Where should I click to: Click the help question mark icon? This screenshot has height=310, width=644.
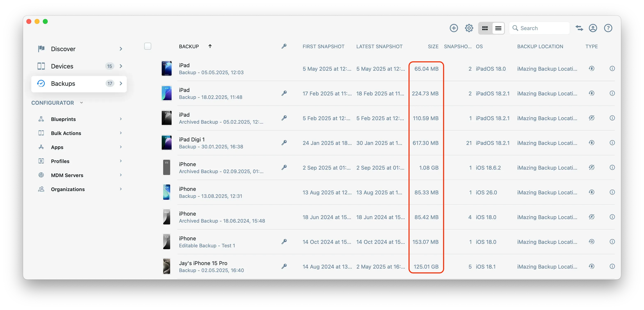coord(608,28)
